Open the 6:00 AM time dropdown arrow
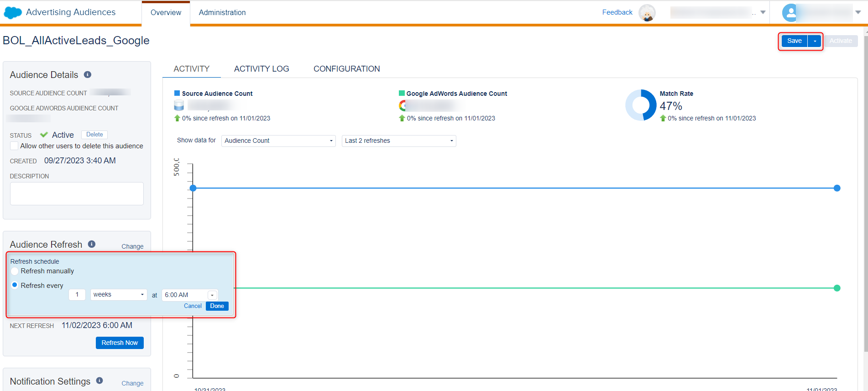 coord(212,295)
